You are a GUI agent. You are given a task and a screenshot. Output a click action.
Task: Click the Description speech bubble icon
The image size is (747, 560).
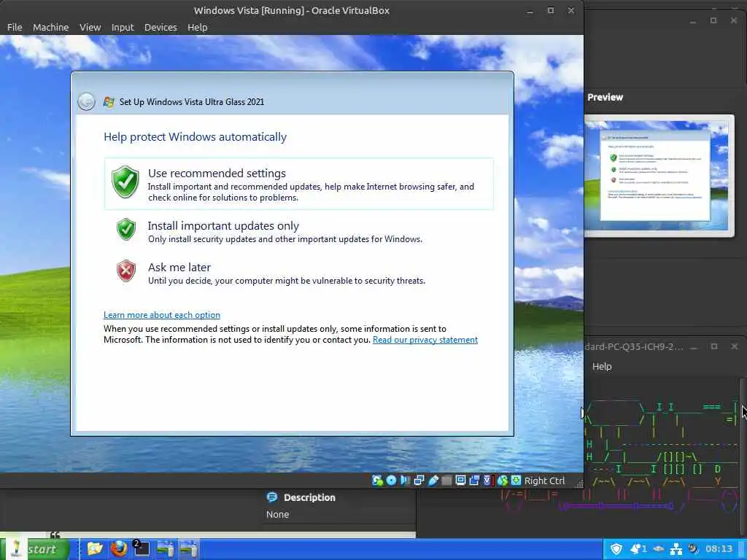[272, 497]
